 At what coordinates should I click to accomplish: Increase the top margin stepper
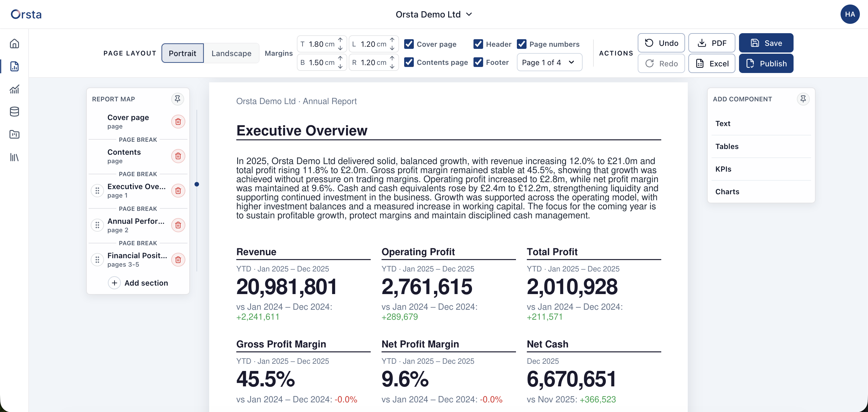pyautogui.click(x=340, y=40)
